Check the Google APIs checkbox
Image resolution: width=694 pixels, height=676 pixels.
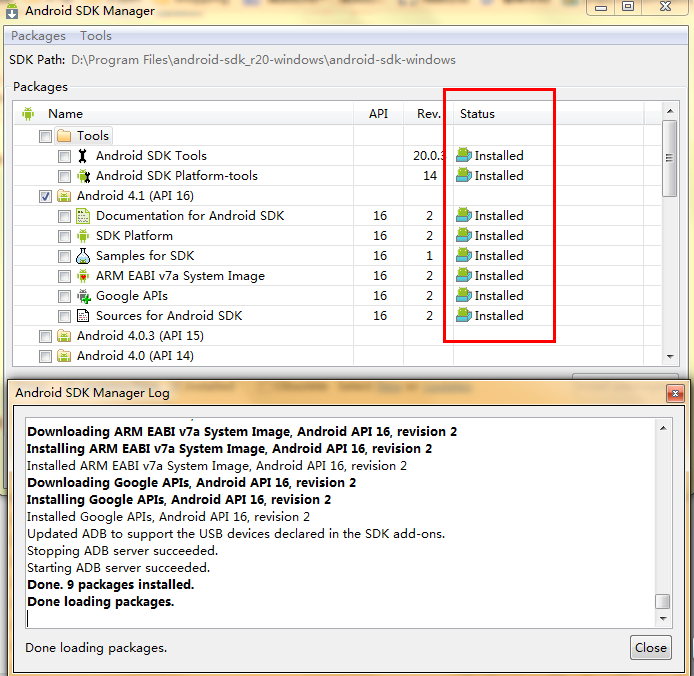point(64,296)
